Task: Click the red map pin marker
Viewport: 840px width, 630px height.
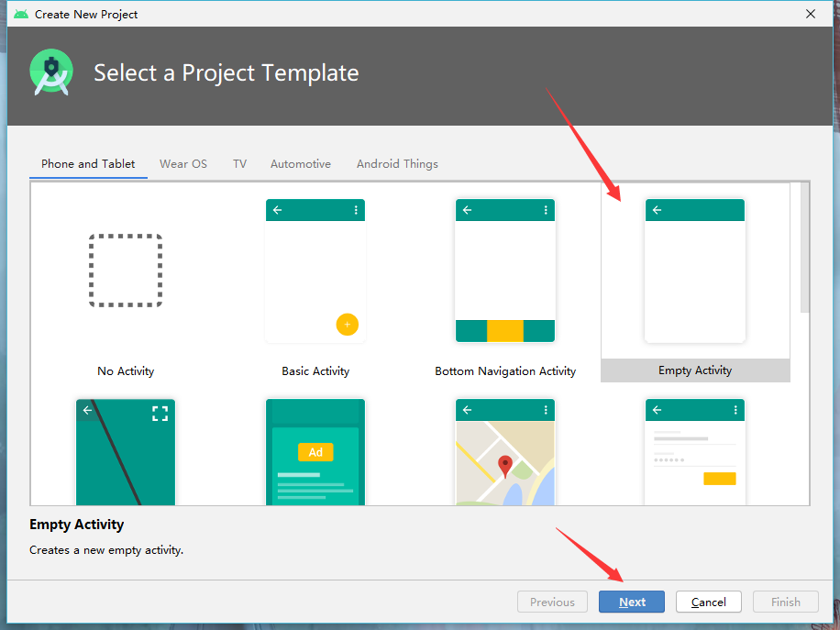Action: pos(505,466)
